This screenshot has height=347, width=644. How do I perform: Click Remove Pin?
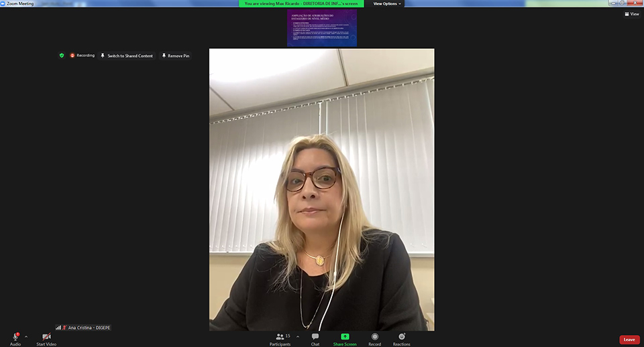click(175, 56)
